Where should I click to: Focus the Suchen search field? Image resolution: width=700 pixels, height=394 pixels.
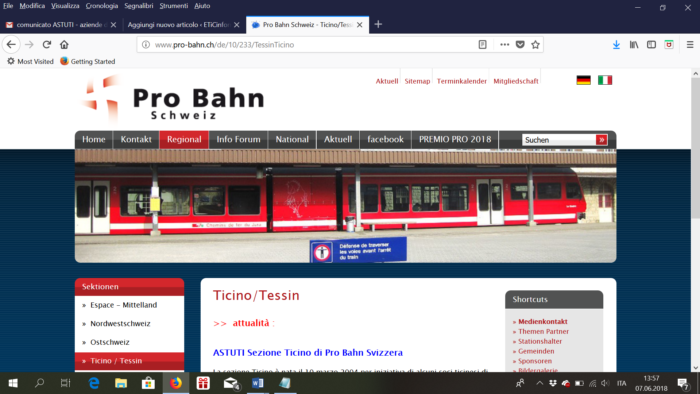(559, 140)
